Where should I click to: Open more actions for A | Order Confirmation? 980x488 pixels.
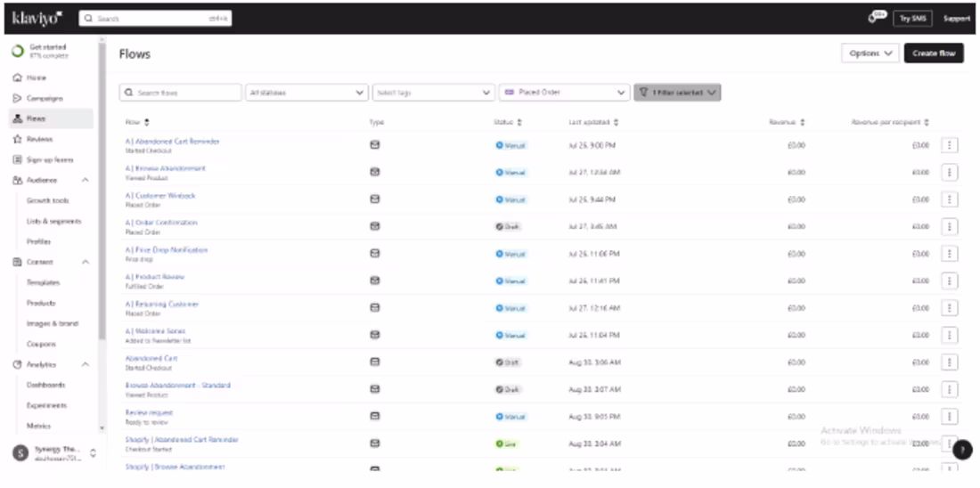[950, 226]
